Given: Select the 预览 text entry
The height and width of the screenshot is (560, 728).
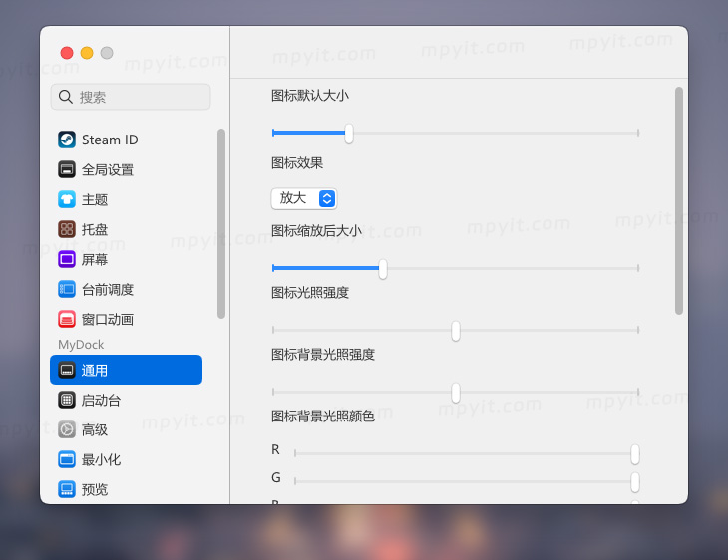Looking at the screenshot, I should pos(95,489).
